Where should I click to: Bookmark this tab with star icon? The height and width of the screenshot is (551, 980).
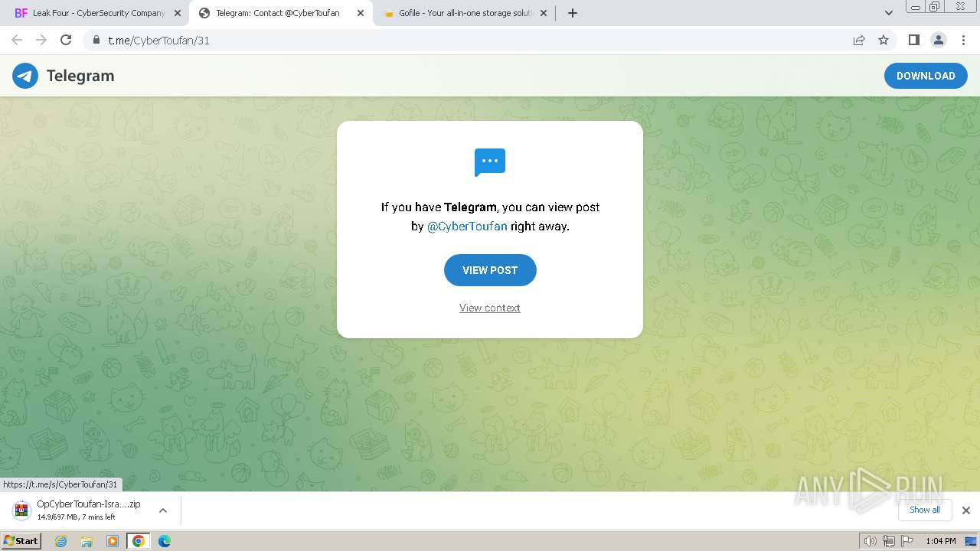884,40
